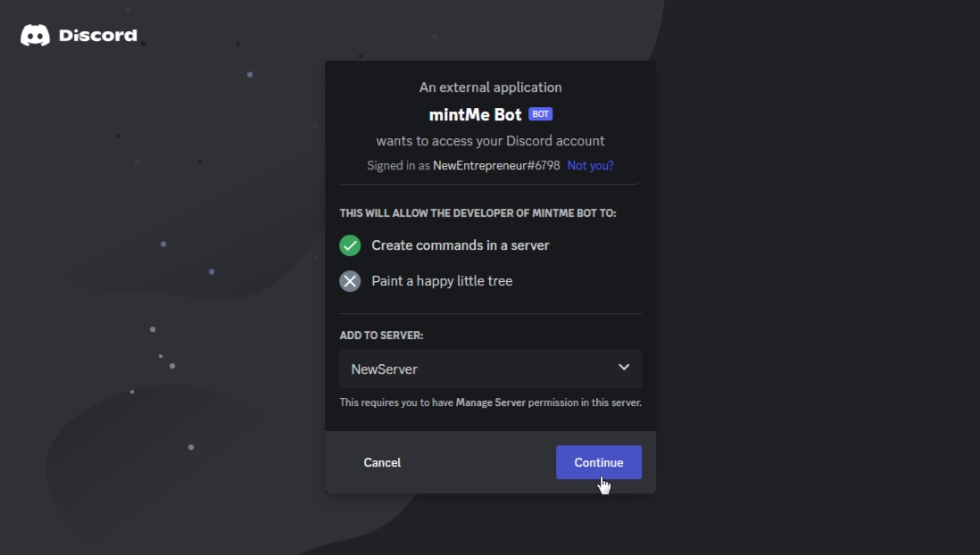Click the NewEntrepreneur#6798 username
The image size is (980, 555).
coord(496,166)
